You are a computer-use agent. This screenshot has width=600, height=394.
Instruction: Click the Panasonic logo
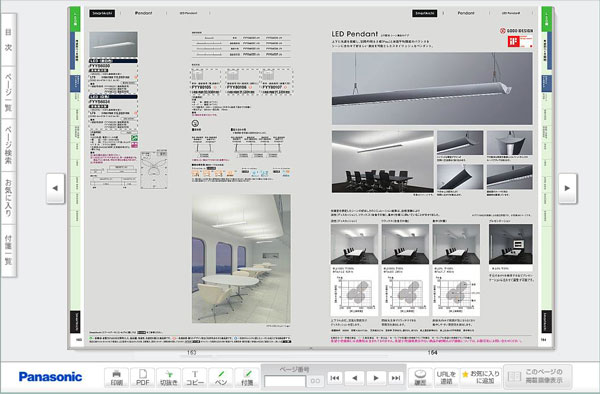pos(51,377)
